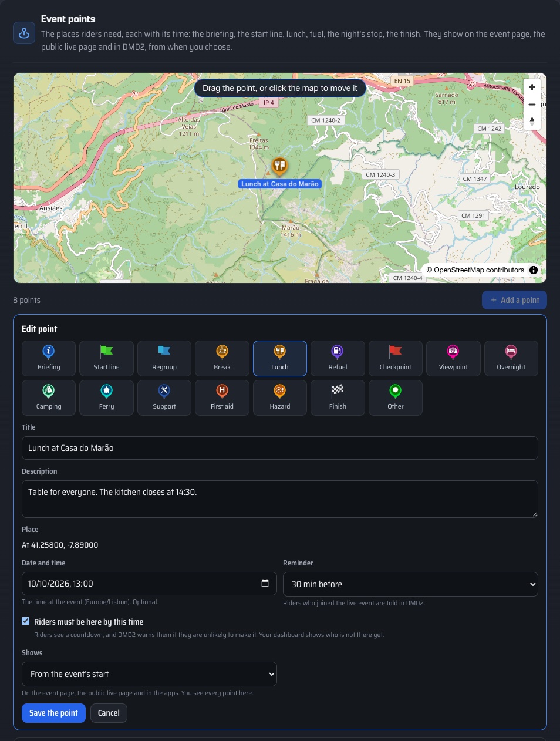The image size is (560, 741).
Task: Zoom out on the map
Action: point(532,105)
